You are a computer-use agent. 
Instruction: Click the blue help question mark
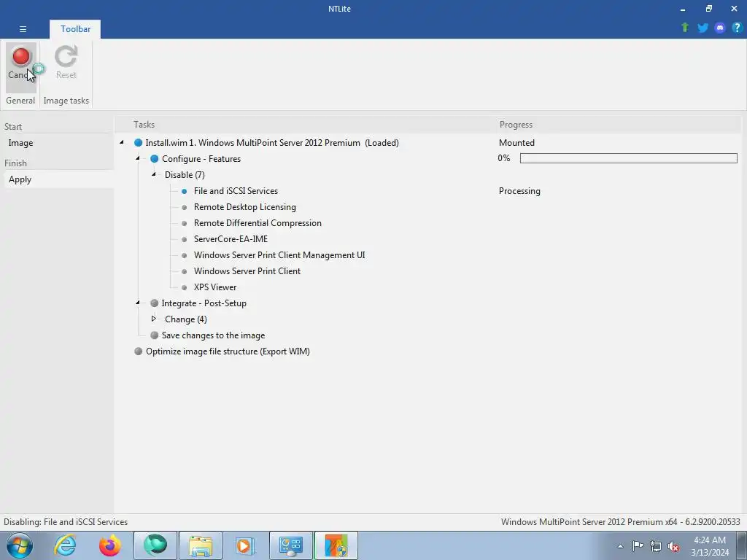click(737, 28)
